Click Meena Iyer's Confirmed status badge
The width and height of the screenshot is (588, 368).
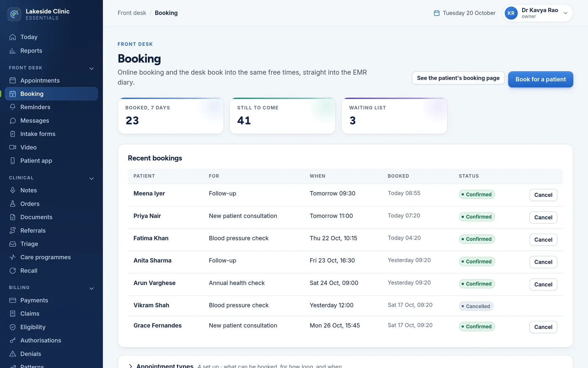[x=477, y=194]
